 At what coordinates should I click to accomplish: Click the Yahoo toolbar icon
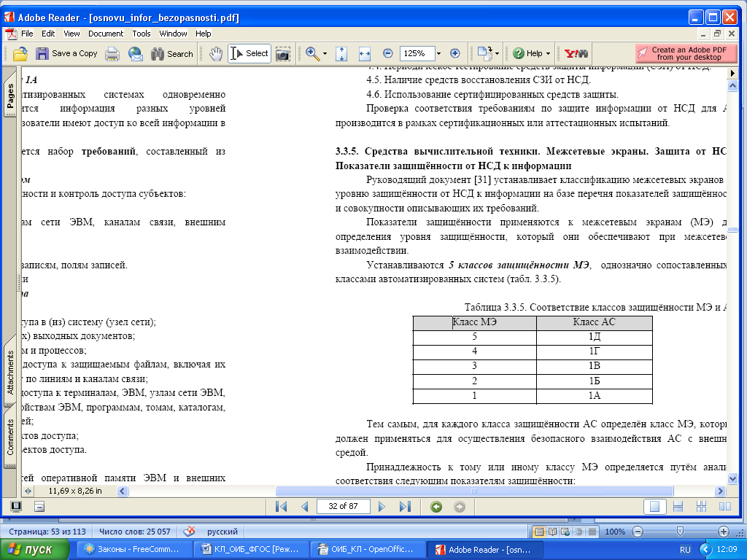tap(576, 53)
